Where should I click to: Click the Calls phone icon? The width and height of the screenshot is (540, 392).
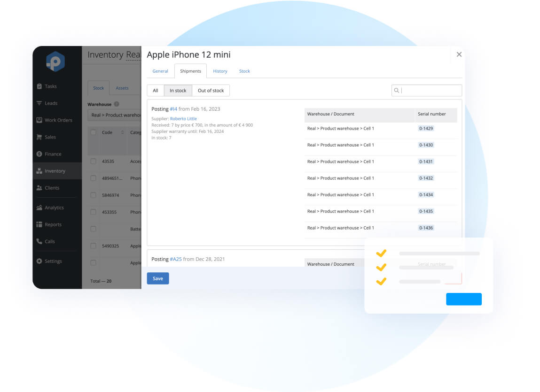39,241
